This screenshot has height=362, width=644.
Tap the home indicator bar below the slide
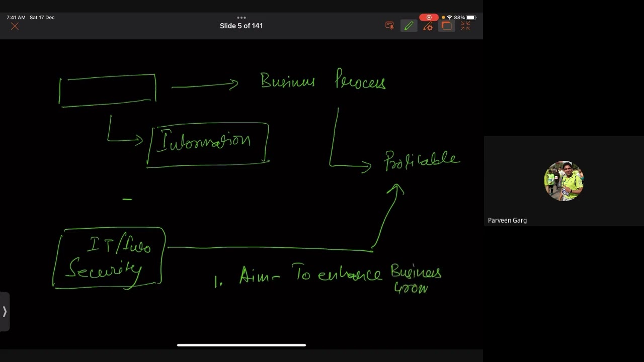coord(242,345)
